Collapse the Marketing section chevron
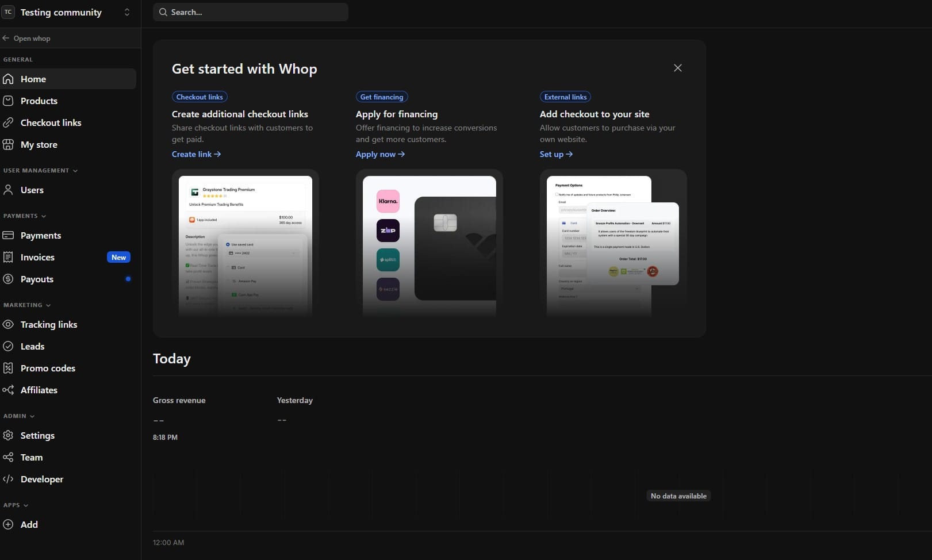Viewport: 932px width, 560px height. (x=47, y=305)
